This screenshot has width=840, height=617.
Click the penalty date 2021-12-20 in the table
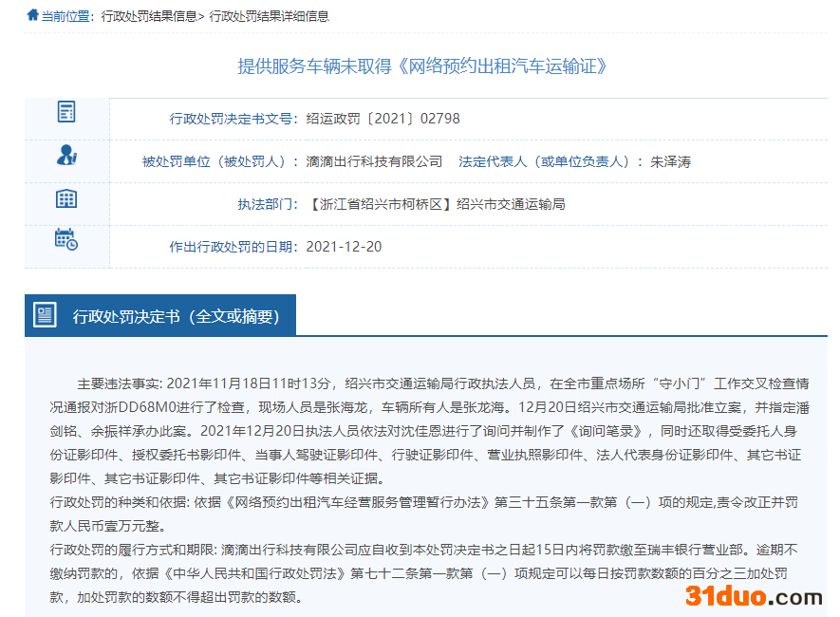[344, 247]
